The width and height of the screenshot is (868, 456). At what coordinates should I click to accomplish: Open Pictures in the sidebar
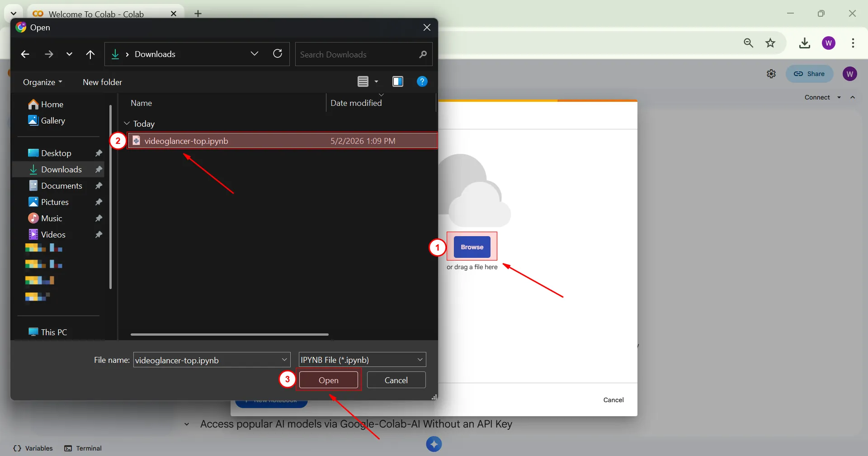(x=48, y=202)
